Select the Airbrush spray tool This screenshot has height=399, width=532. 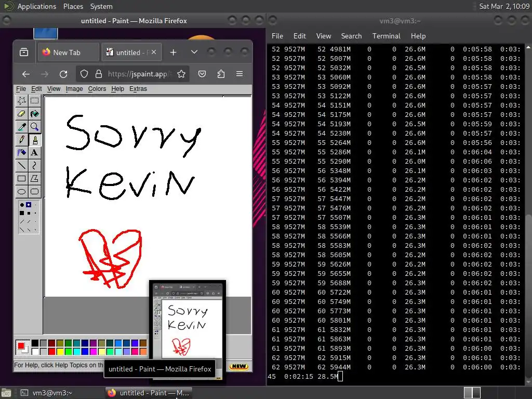(22, 153)
